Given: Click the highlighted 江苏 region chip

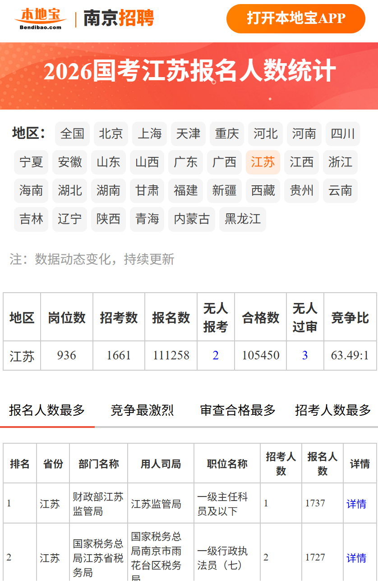Looking at the screenshot, I should click(263, 162).
